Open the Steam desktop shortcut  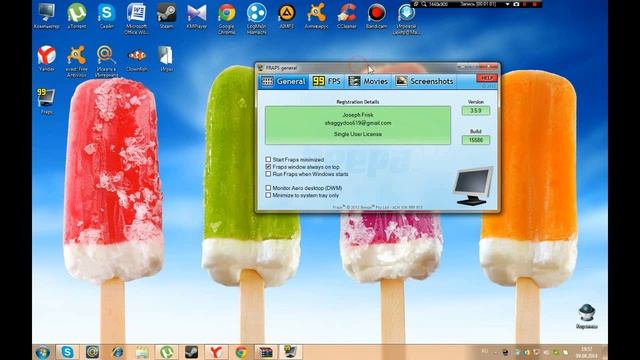pyautogui.click(x=167, y=16)
